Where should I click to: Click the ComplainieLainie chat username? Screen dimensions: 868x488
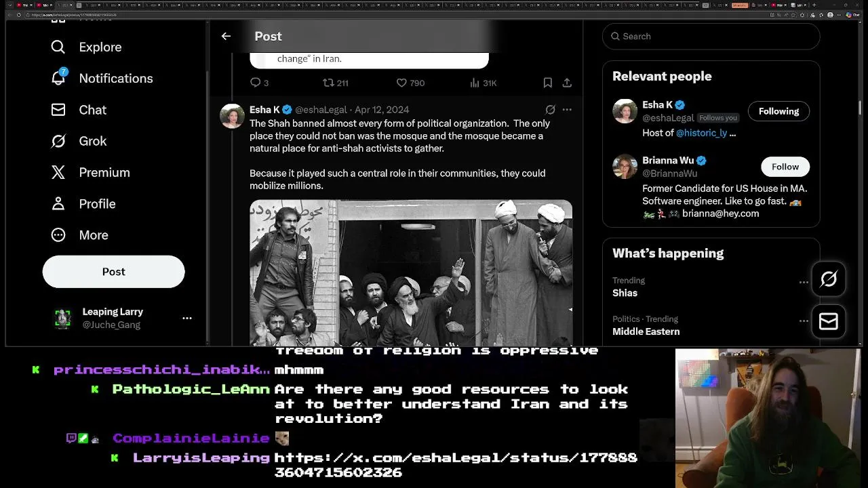[191, 439]
